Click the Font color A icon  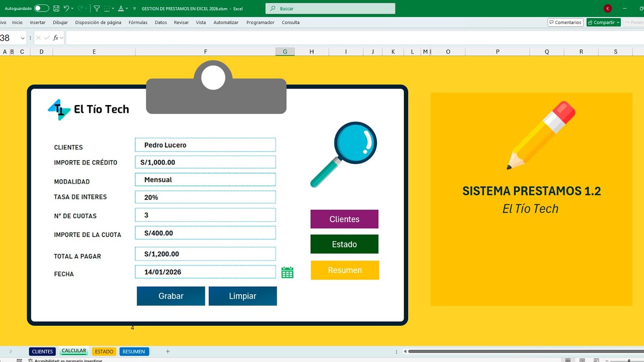[121, 9]
